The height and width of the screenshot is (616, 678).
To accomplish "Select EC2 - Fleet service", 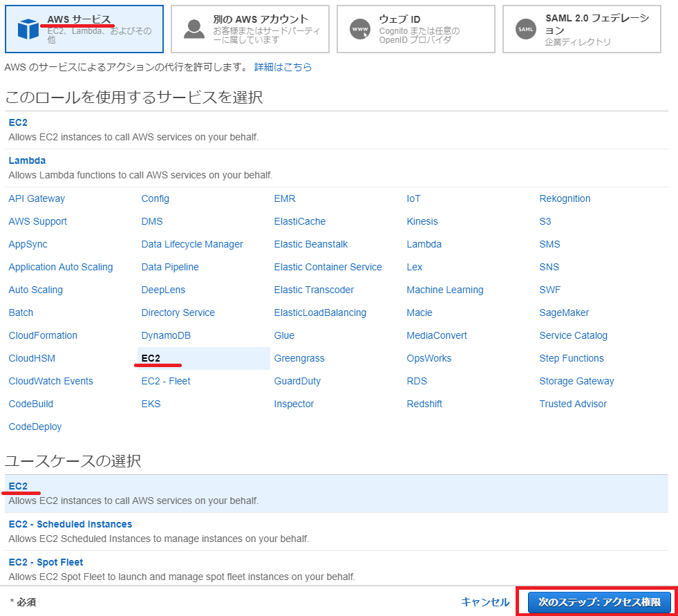I will click(166, 381).
